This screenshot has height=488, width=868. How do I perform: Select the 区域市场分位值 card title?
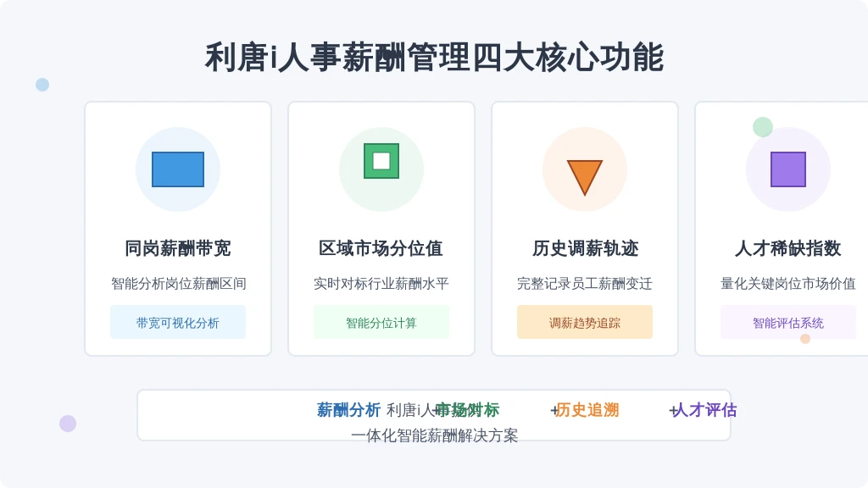pyautogui.click(x=381, y=248)
